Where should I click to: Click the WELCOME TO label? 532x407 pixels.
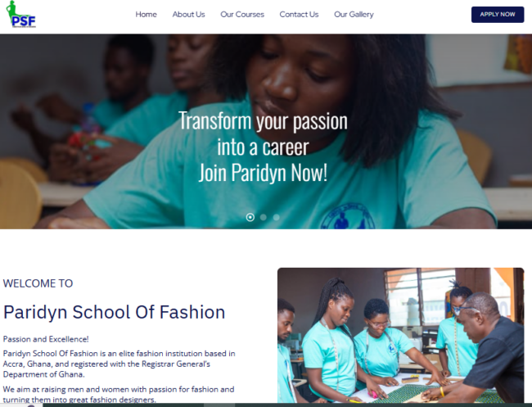(x=38, y=283)
